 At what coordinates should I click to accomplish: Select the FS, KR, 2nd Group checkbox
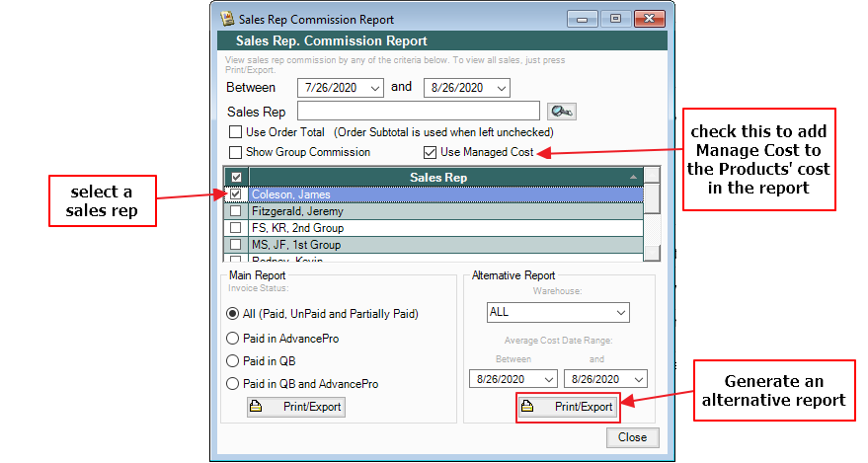click(x=235, y=227)
